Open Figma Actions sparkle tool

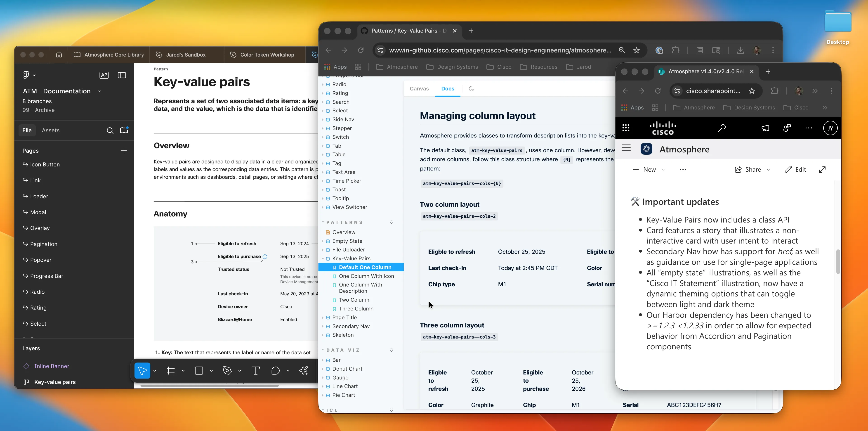pyautogui.click(x=304, y=371)
